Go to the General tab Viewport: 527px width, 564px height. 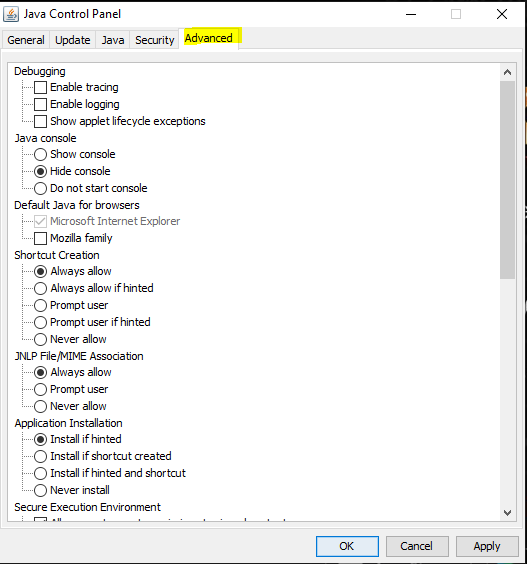26,40
